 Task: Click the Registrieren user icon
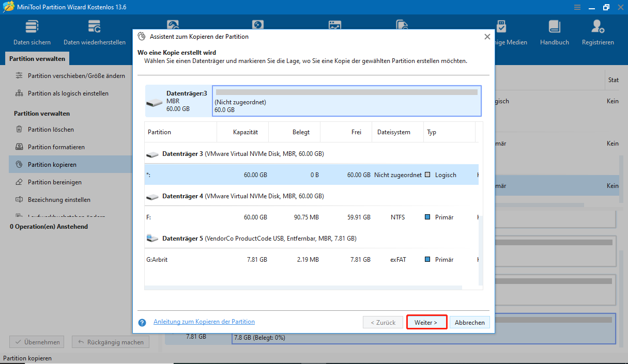598,33
